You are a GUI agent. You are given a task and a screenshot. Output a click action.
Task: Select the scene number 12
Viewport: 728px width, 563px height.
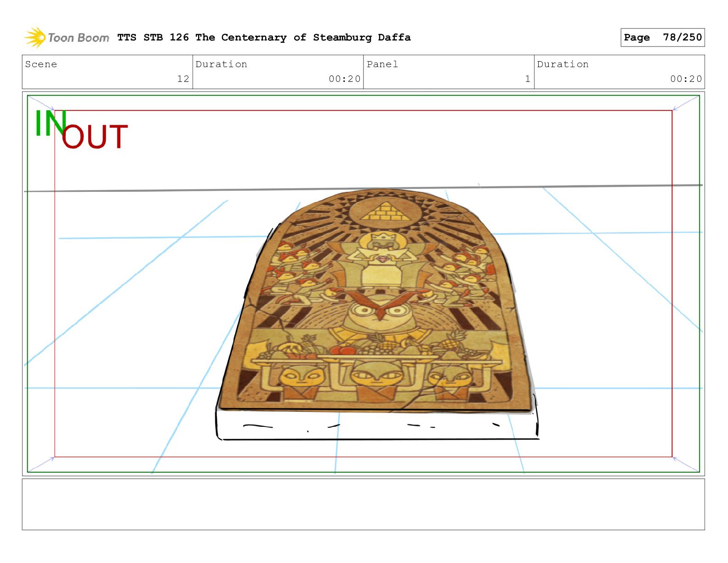pyautogui.click(x=183, y=79)
